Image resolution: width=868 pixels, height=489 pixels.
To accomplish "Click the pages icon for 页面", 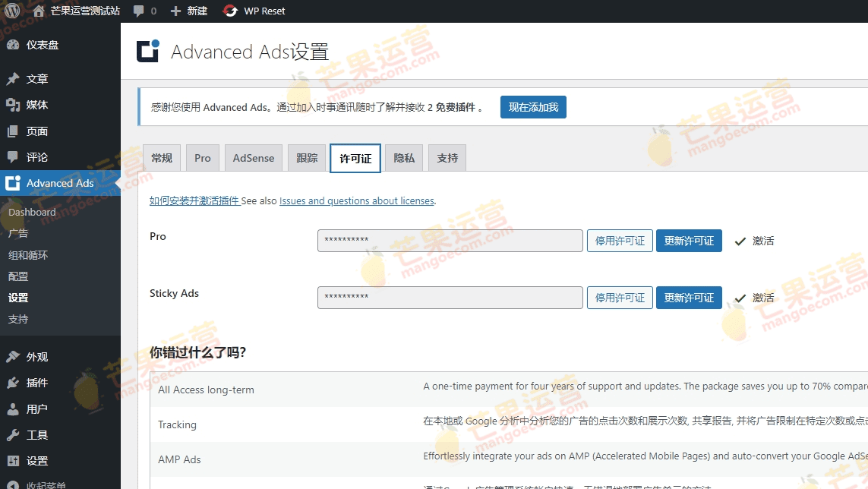I will click(x=13, y=131).
